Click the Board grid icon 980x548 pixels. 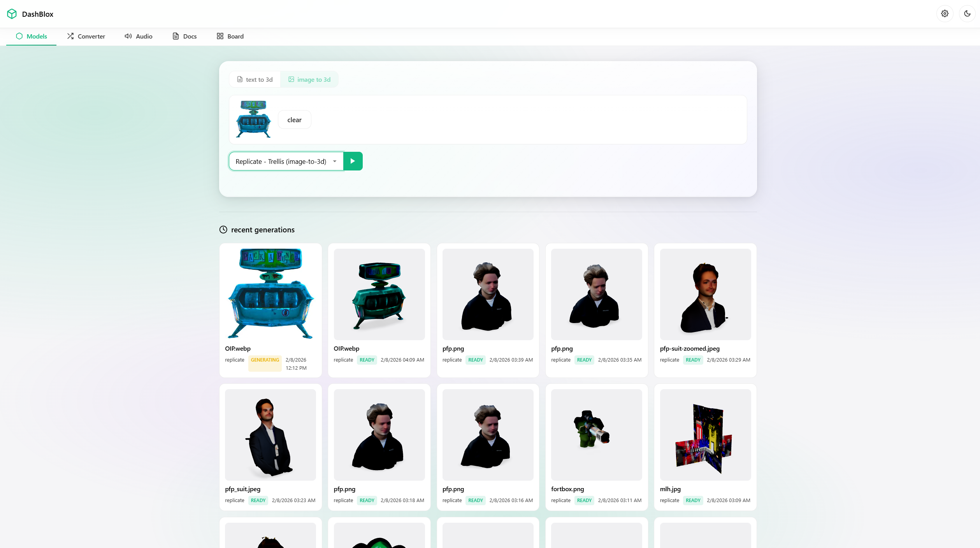tap(220, 36)
